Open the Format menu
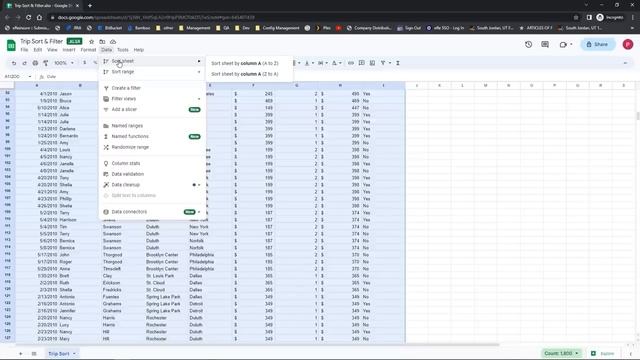 (88, 50)
